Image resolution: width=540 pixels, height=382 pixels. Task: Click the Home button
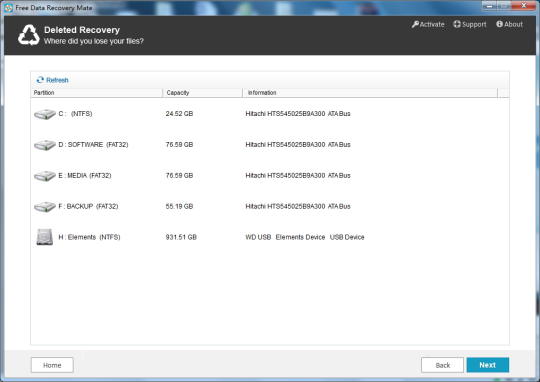tap(52, 365)
